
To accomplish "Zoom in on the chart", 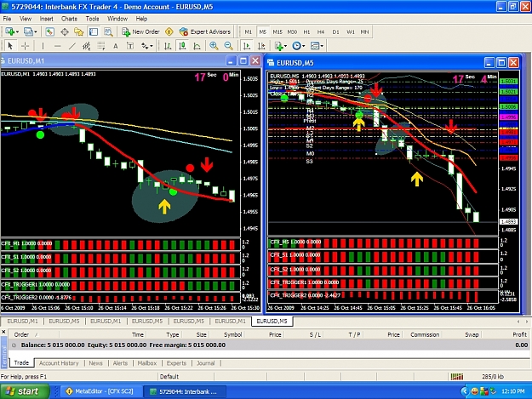I will click(x=214, y=46).
